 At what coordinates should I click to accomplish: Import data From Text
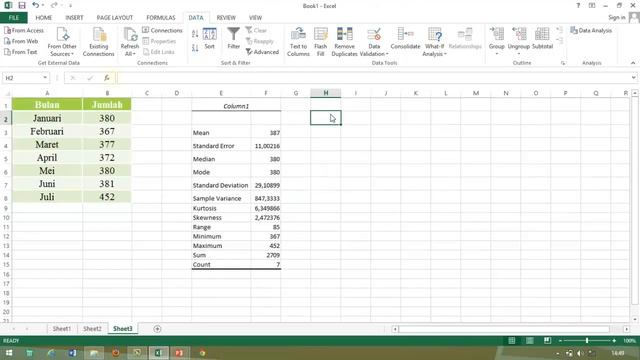click(20, 52)
